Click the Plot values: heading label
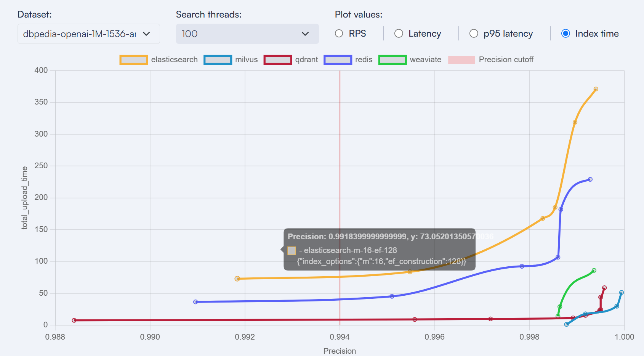644x356 pixels. pos(359,14)
